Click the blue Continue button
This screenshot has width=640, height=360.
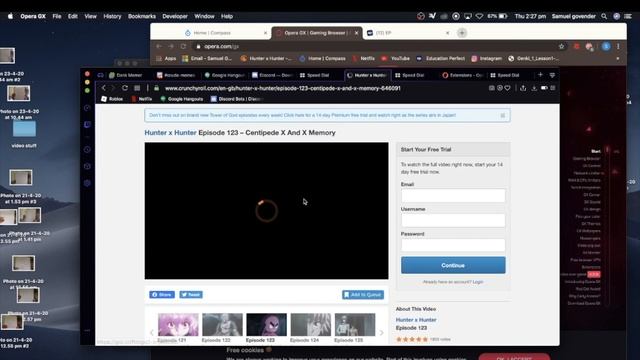pyautogui.click(x=453, y=265)
